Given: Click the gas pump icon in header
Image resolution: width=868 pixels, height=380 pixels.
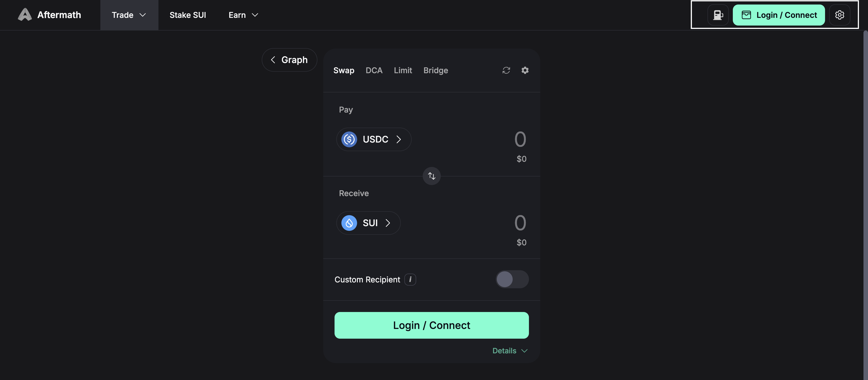Looking at the screenshot, I should click(x=718, y=15).
